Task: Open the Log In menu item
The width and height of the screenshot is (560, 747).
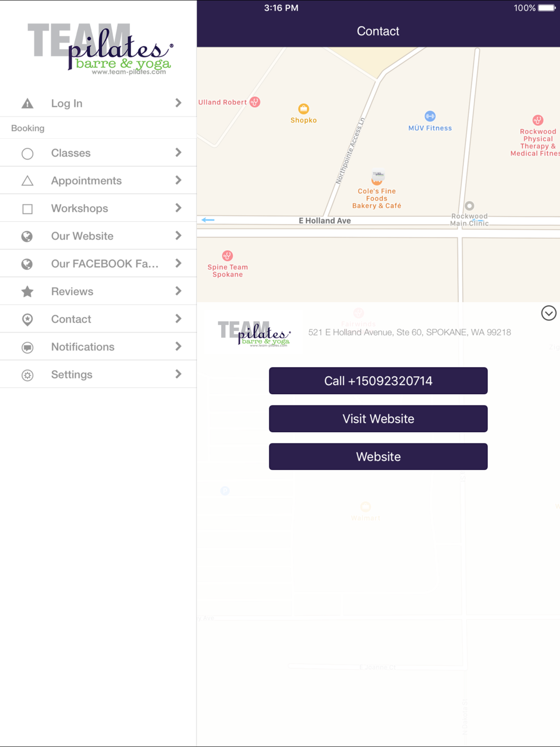Action: (x=98, y=103)
